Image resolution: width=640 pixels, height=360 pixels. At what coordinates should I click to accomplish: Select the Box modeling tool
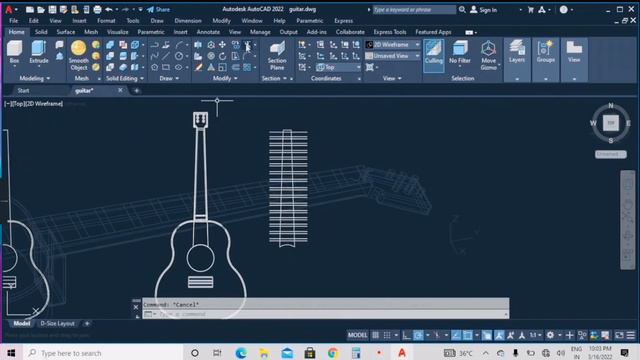click(14, 52)
